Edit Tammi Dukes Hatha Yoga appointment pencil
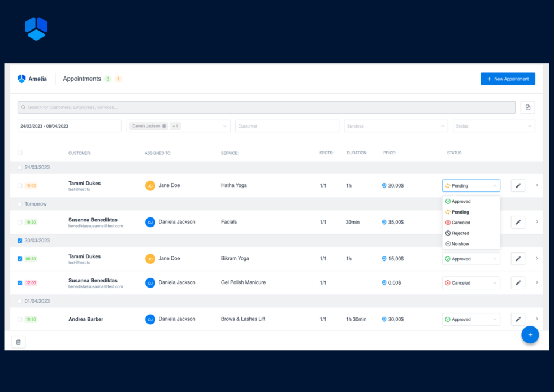Viewport: 554px width, 392px height. pyautogui.click(x=518, y=186)
